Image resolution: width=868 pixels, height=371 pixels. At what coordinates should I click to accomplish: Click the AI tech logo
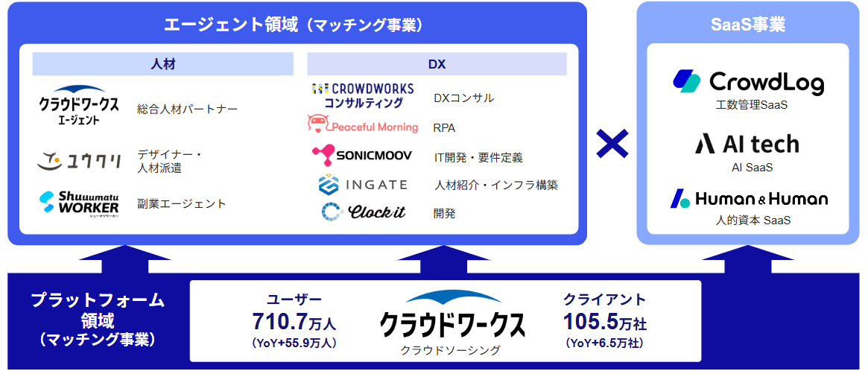pyautogui.click(x=747, y=145)
